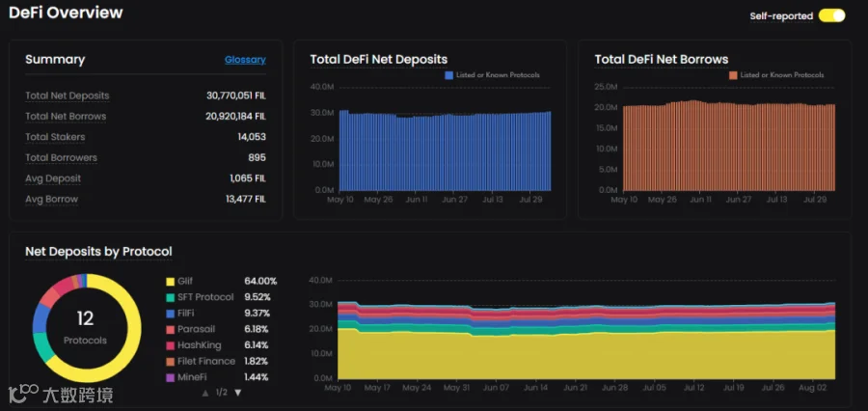
Task: Click the 6.14% share value
Action: click(257, 345)
